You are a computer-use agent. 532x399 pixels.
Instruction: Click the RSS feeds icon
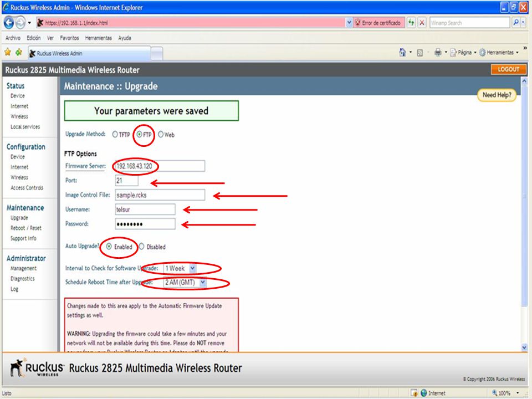(x=420, y=53)
